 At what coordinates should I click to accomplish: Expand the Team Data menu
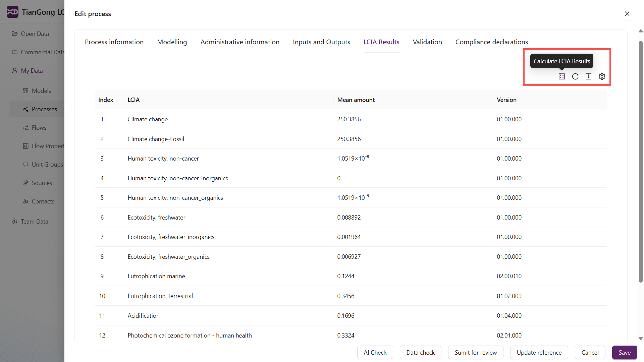pyautogui.click(x=34, y=222)
